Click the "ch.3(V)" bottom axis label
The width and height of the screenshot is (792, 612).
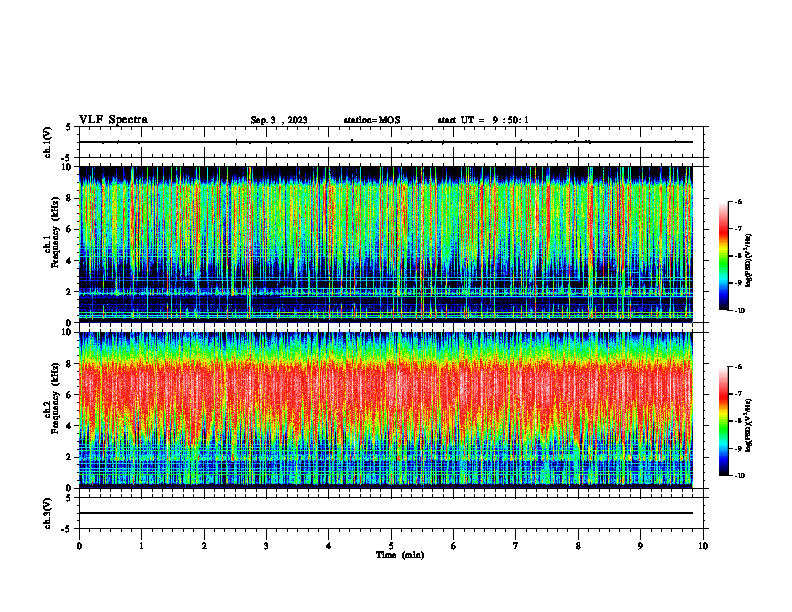point(47,513)
